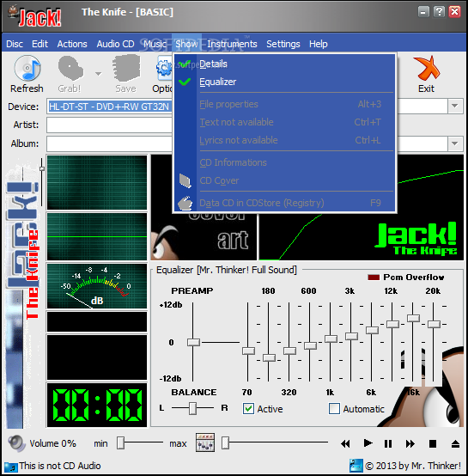Enable the Automatic checkbox
468x476 pixels.
[x=334, y=409]
